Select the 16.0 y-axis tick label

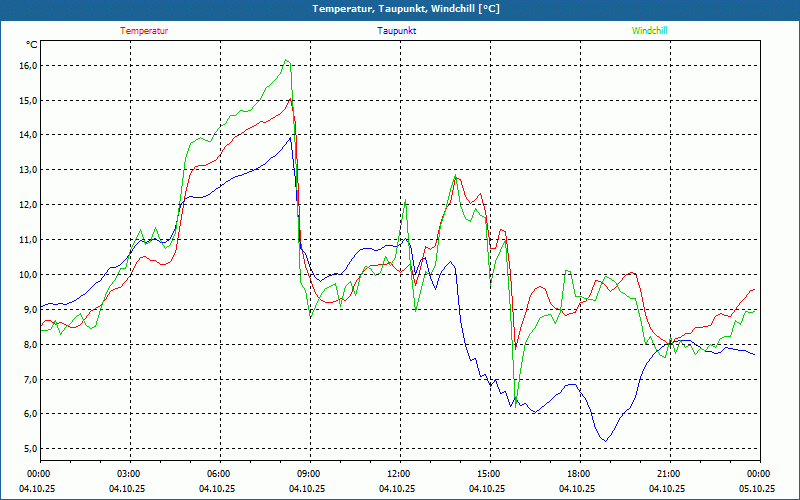point(27,66)
